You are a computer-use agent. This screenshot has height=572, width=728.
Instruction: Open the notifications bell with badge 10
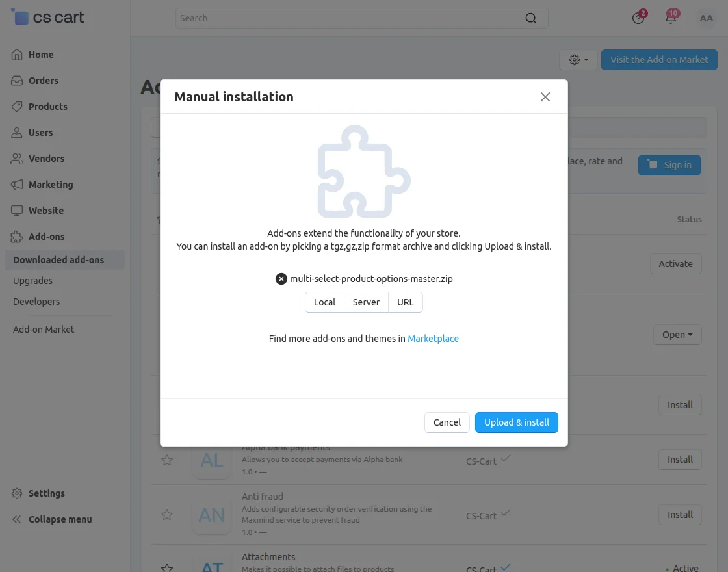click(x=670, y=18)
